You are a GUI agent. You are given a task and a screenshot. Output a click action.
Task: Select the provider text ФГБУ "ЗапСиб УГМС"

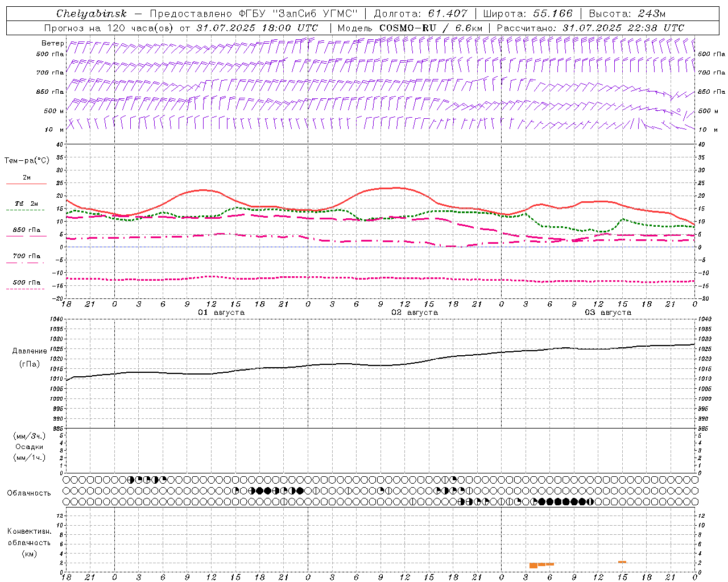tap(298, 14)
